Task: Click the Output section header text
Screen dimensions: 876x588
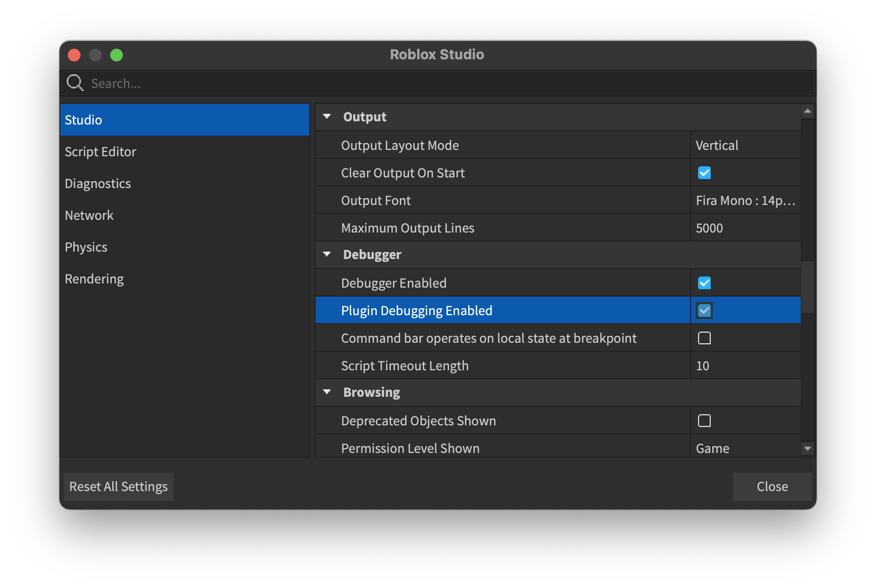Action: (x=365, y=117)
